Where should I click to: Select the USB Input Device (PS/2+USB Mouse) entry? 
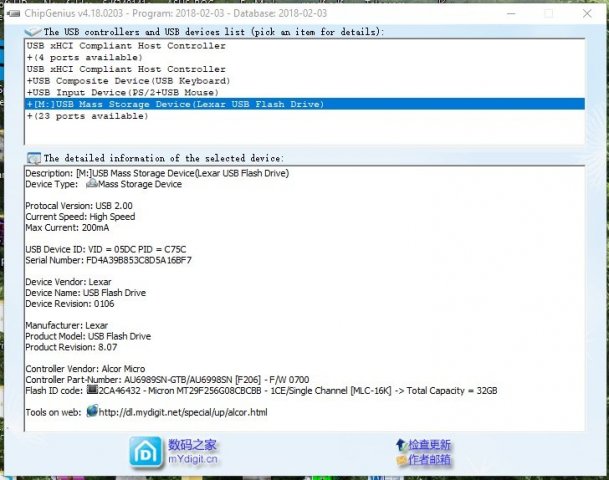tap(130, 92)
